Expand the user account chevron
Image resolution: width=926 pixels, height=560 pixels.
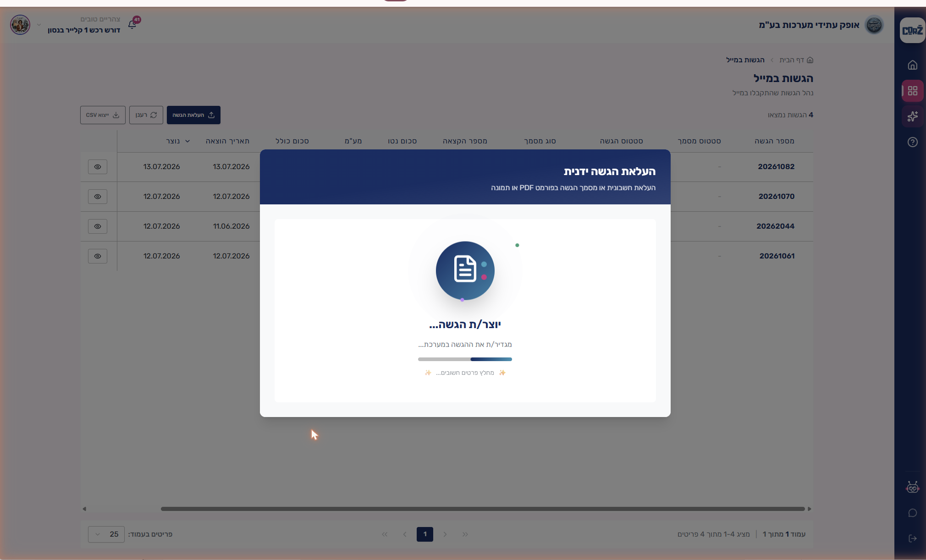39,25
